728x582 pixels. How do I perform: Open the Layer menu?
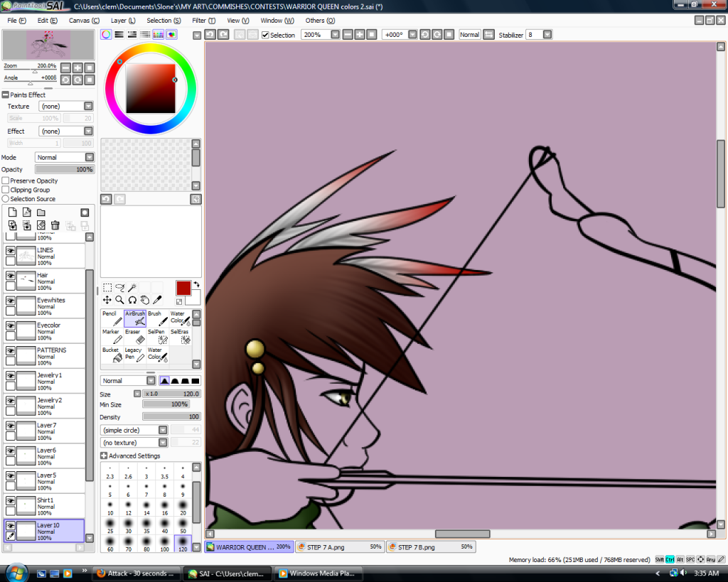(123, 21)
